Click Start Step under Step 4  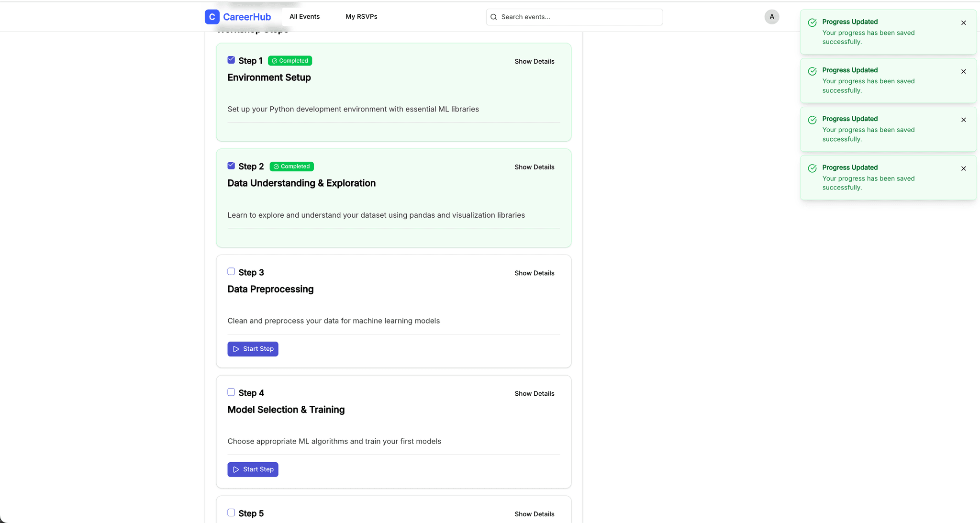(x=253, y=469)
